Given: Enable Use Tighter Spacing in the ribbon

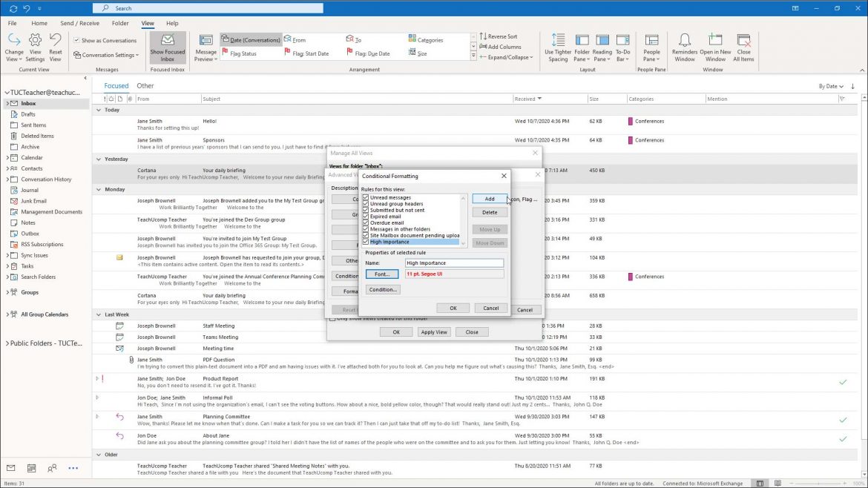Looking at the screenshot, I should coord(557,46).
